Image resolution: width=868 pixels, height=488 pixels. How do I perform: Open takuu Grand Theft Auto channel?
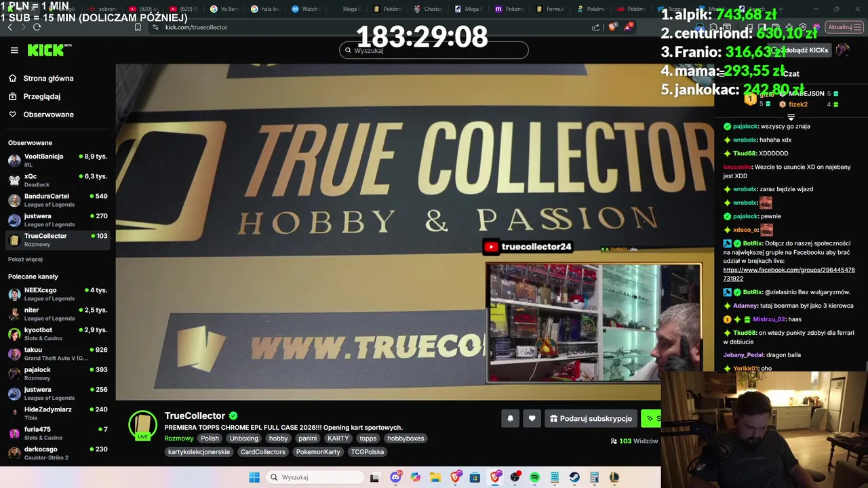[58, 354]
